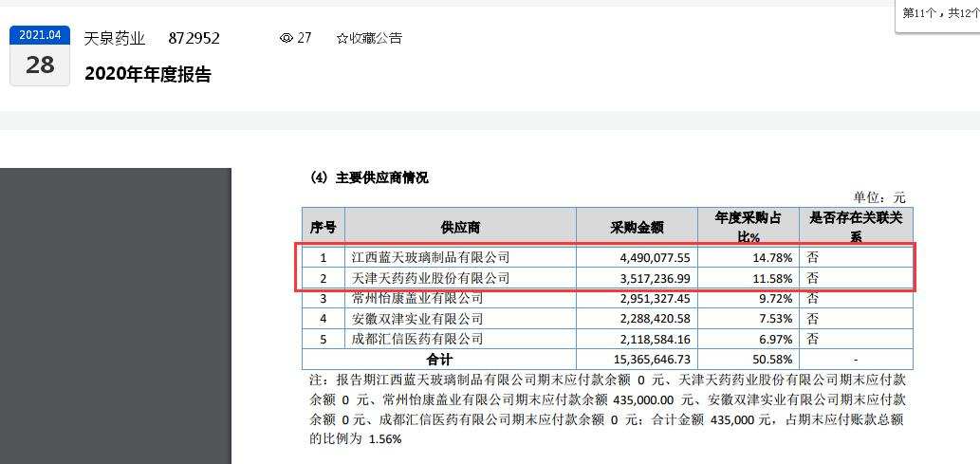Click the dark gray left sidebar panel
Image resolution: width=980 pixels, height=464 pixels.
116,316
